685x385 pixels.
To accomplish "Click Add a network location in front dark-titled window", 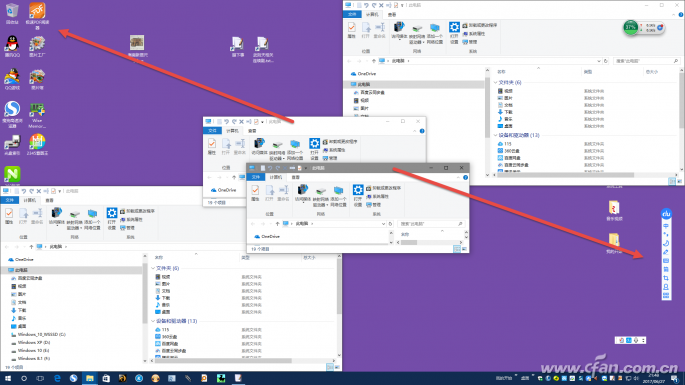I will point(338,196).
